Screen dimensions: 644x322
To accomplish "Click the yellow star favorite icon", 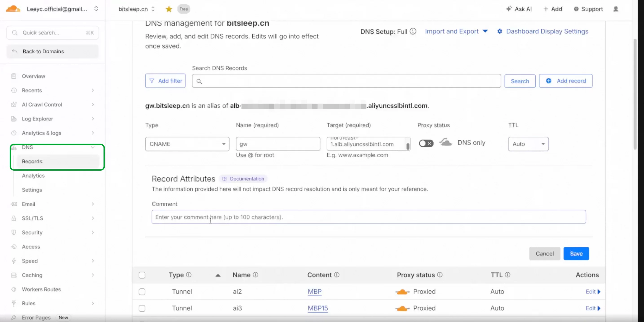I will tap(169, 9).
